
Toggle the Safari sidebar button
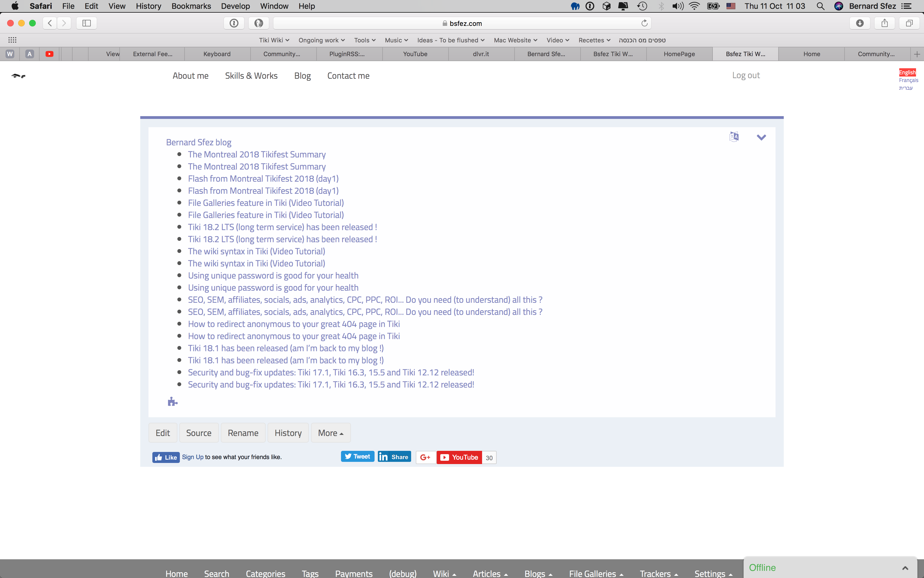tap(87, 23)
